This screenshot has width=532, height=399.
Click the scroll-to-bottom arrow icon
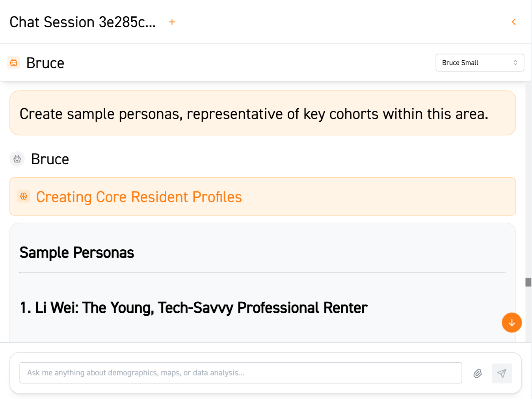click(x=512, y=323)
